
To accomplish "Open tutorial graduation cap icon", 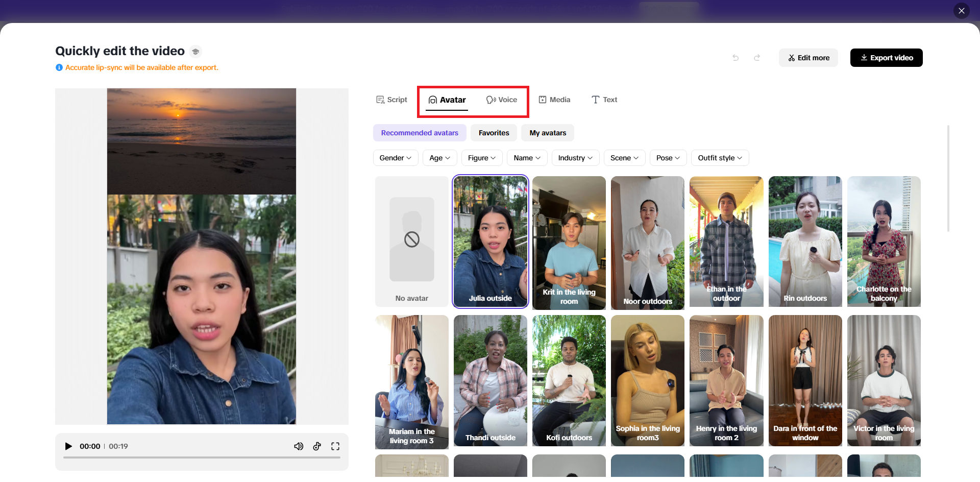I will pos(195,52).
